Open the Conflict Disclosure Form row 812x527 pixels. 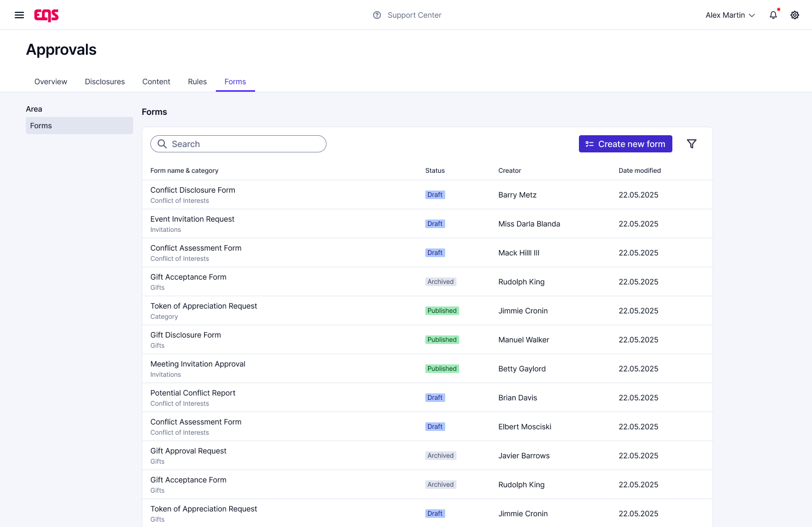click(x=193, y=190)
